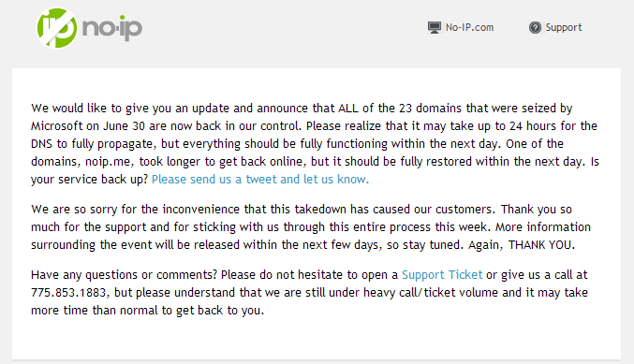Click the word Microsoft in the announcement
Image resolution: width=634 pixels, height=364 pixels.
pos(57,126)
